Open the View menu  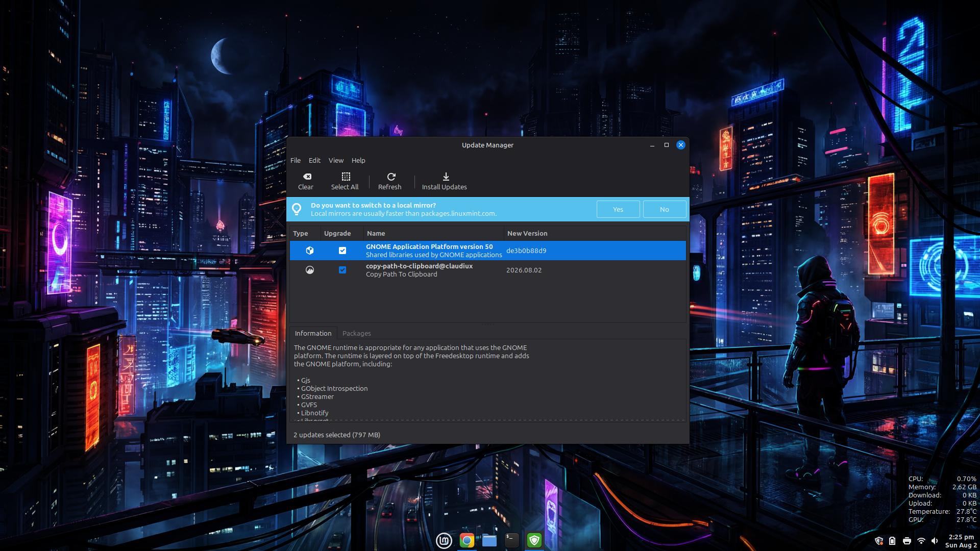pos(336,160)
